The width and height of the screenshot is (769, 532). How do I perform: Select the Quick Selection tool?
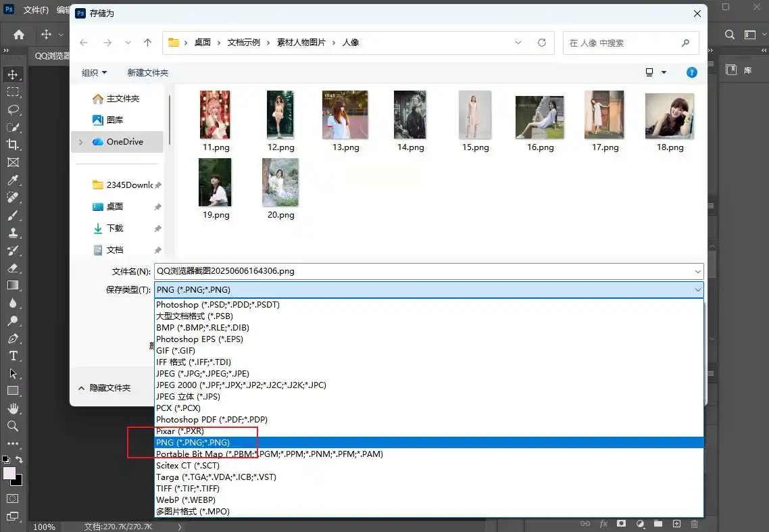point(14,127)
